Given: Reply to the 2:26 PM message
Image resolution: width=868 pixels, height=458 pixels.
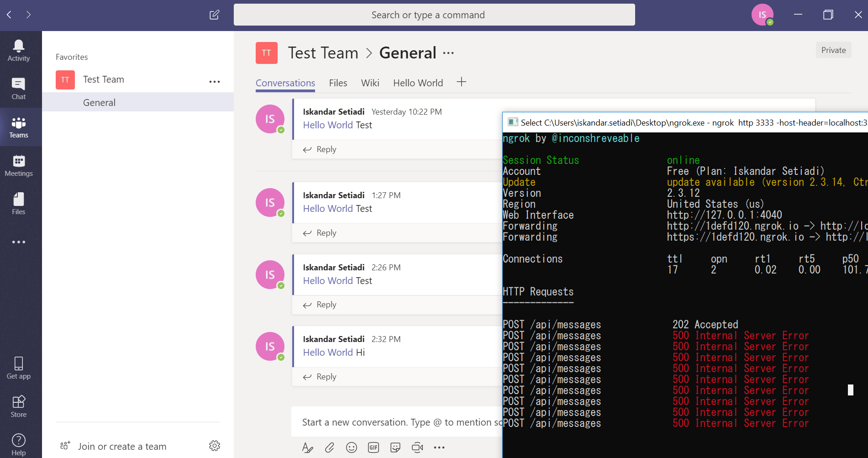Looking at the screenshot, I should pyautogui.click(x=320, y=305).
